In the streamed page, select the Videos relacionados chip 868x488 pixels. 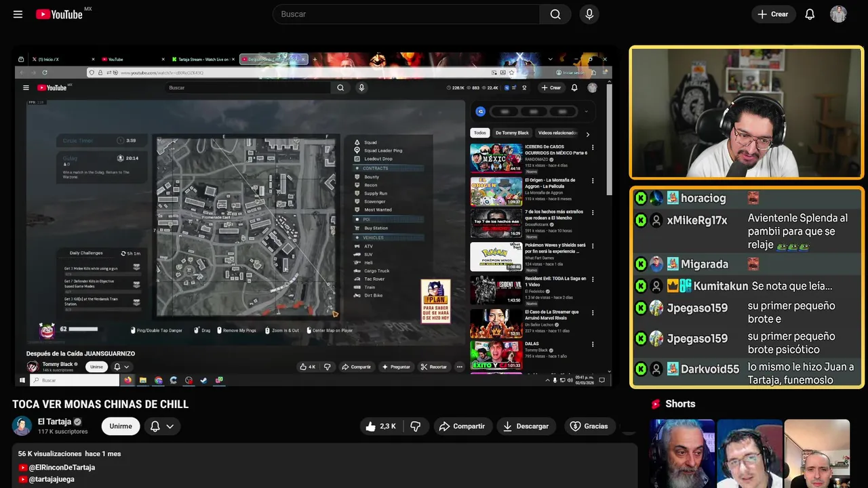tap(557, 133)
